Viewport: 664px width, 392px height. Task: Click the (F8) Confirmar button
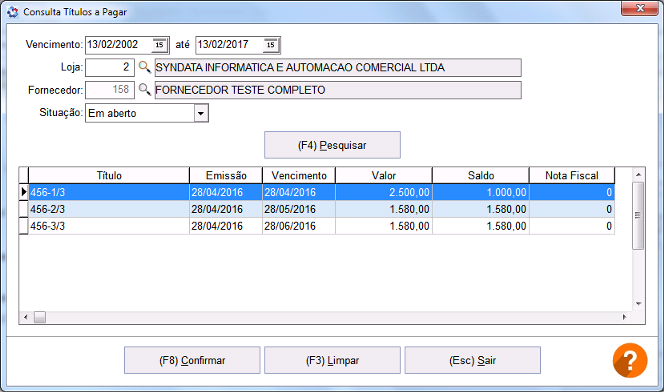pos(192,360)
